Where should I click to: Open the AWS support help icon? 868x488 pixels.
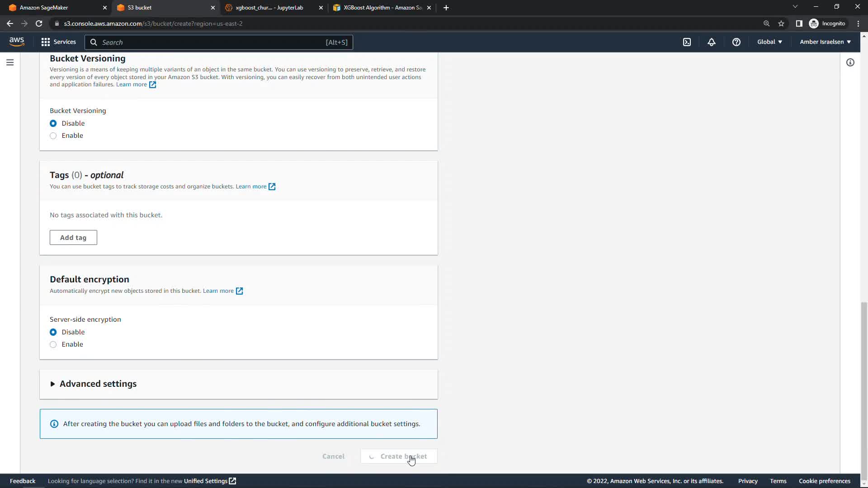point(736,42)
